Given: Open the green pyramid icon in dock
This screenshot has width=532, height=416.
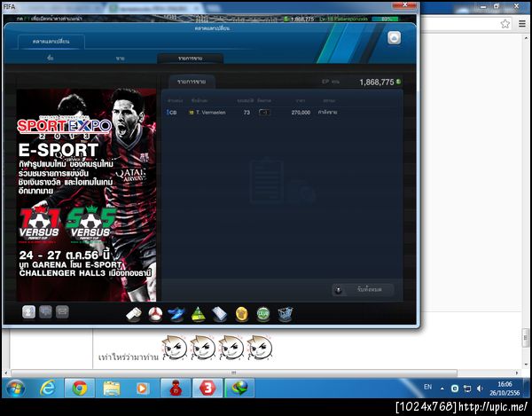Looking at the screenshot, I should coord(198,314).
